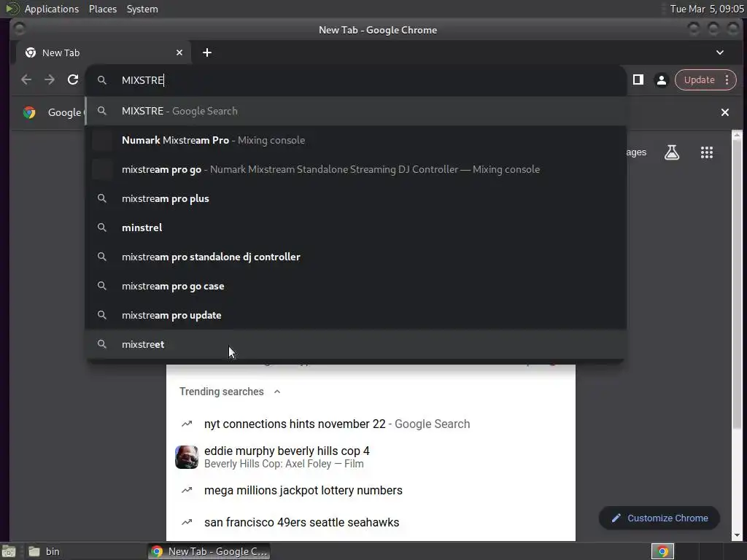Go back using the back arrow
Viewport: 747px width, 560px height.
(27, 79)
